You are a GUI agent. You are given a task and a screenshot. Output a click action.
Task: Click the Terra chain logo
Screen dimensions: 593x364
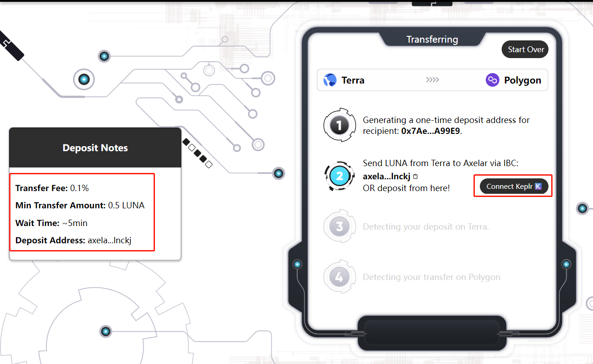[330, 80]
